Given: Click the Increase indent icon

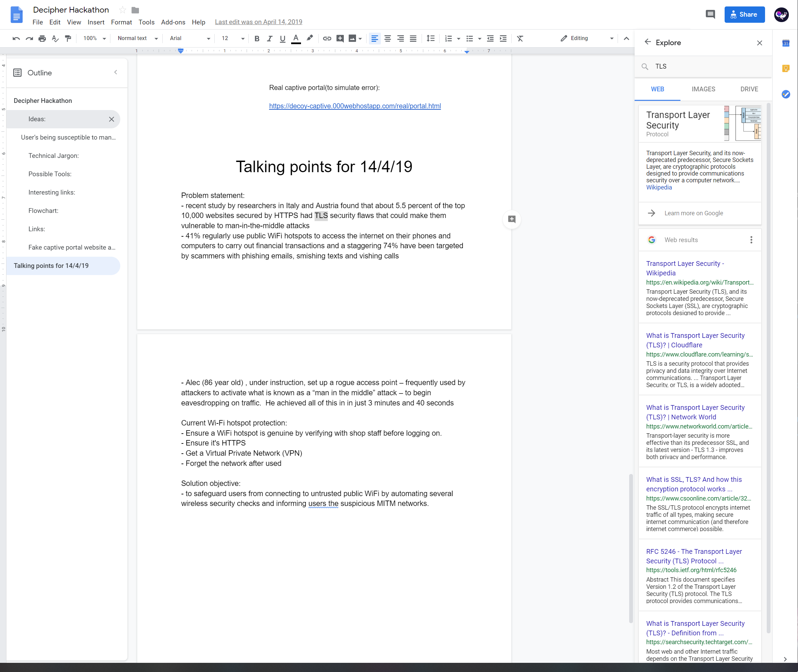Looking at the screenshot, I should click(503, 38).
